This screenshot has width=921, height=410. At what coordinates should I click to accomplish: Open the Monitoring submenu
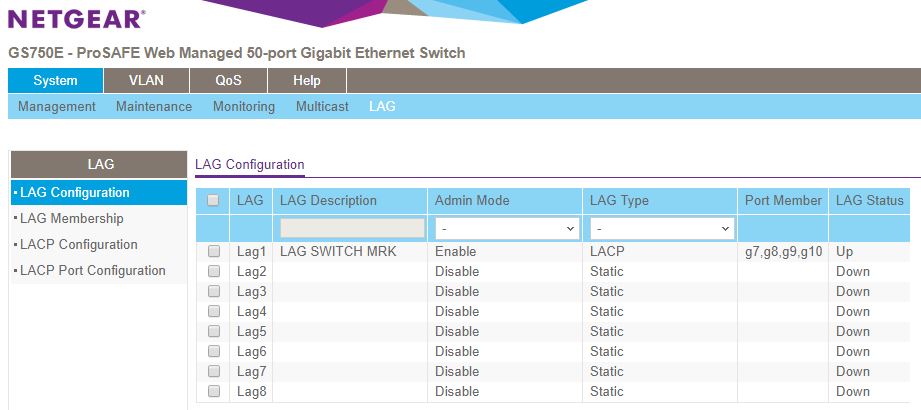coord(244,106)
